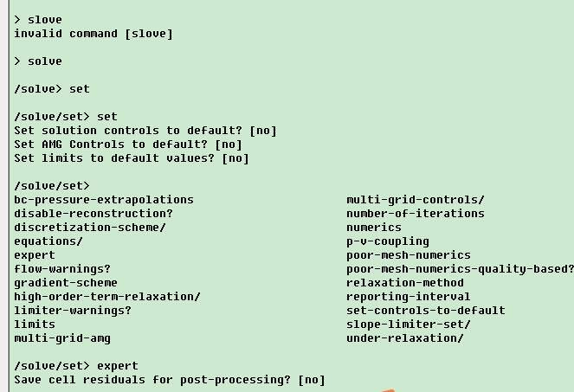Click the discretization-scheme/ submenu entry
The height and width of the screenshot is (392, 574).
coord(90,228)
